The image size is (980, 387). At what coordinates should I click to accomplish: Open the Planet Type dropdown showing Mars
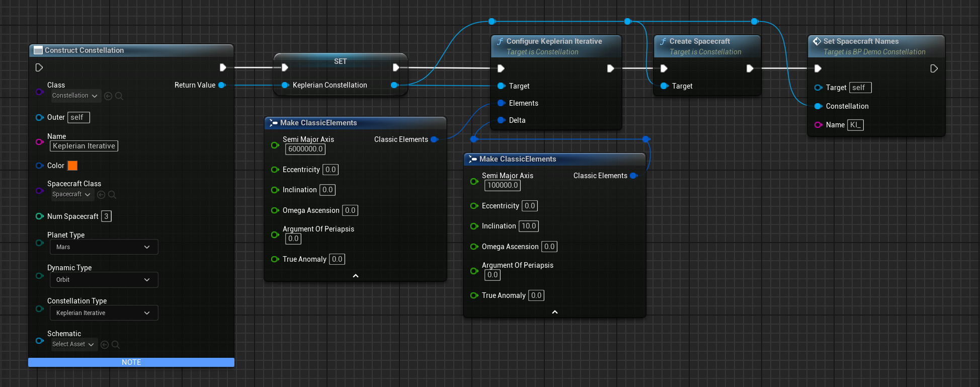point(104,247)
